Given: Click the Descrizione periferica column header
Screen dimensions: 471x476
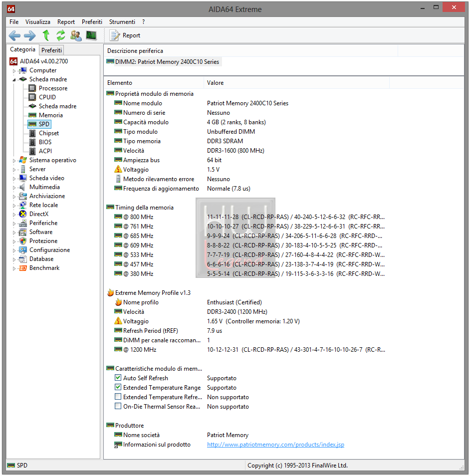Looking at the screenshot, I should coord(250,51).
